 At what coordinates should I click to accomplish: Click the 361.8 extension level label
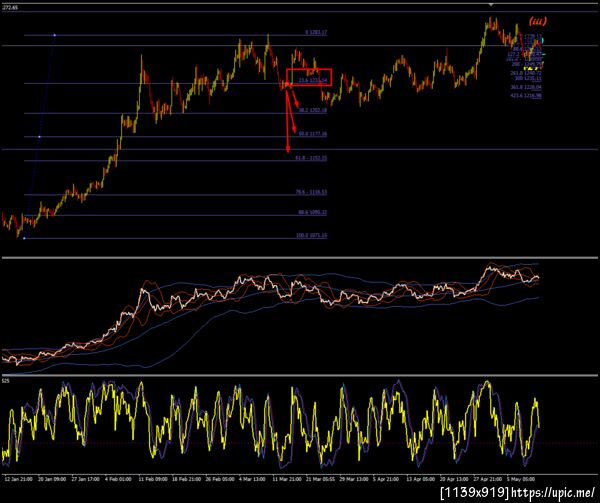[526, 88]
